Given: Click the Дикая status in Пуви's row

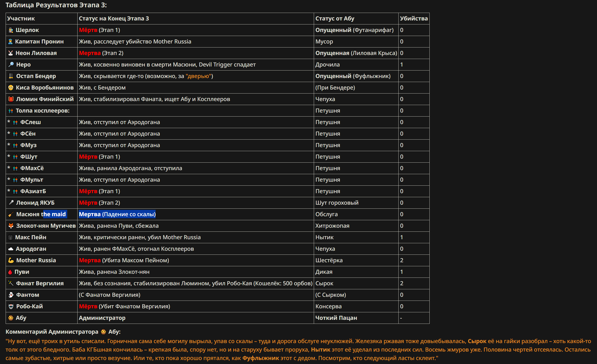Looking at the screenshot, I should click(x=324, y=272).
